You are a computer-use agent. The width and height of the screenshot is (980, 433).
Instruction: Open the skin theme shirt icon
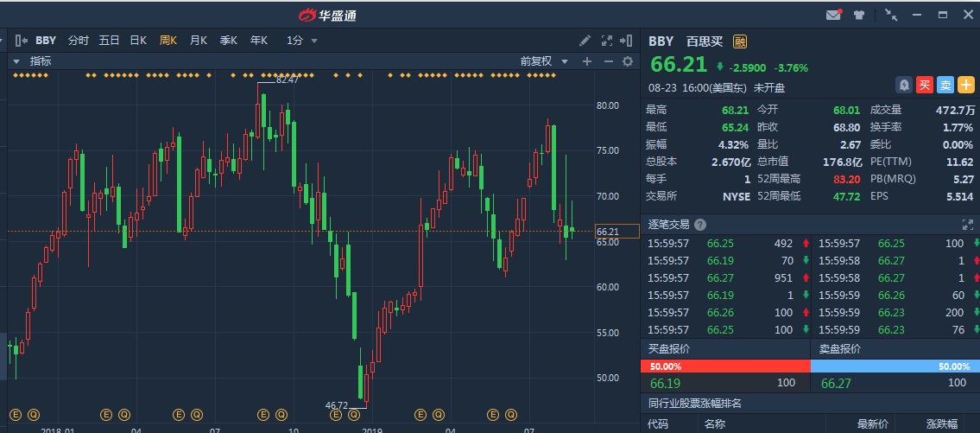(x=859, y=15)
